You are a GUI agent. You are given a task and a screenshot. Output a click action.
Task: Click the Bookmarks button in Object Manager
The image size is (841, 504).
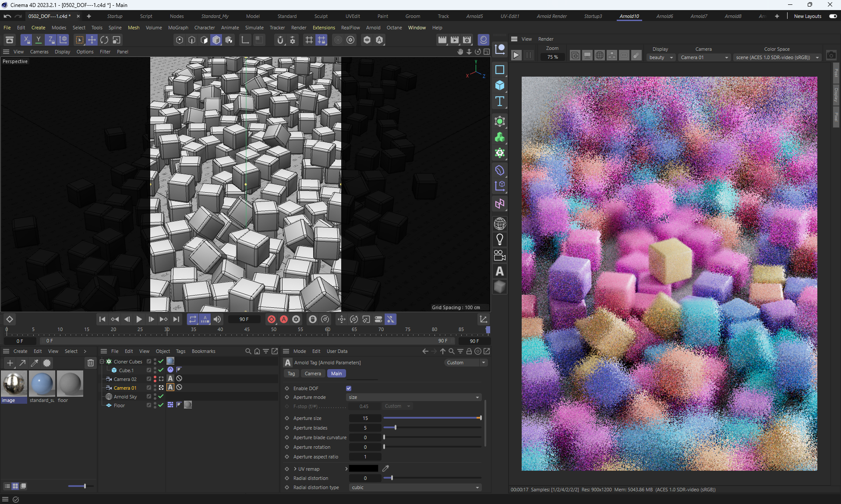pos(203,351)
